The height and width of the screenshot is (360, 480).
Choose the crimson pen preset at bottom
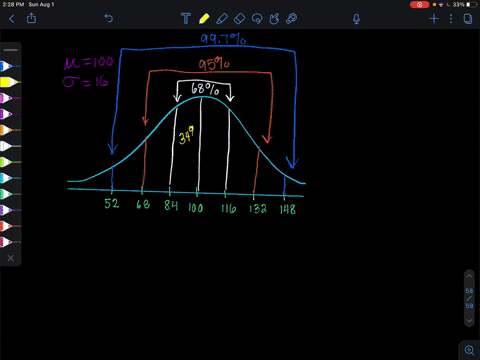10,242
